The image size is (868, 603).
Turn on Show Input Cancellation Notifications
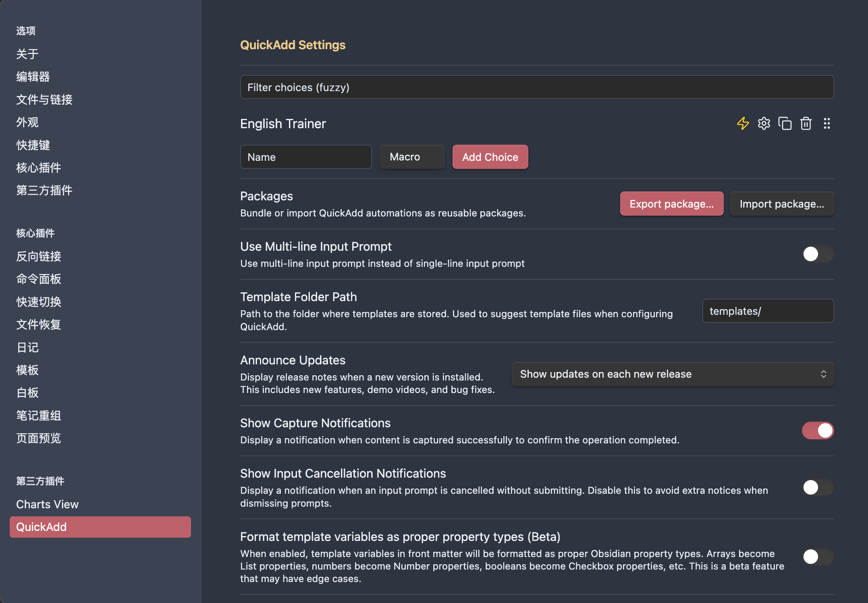818,487
